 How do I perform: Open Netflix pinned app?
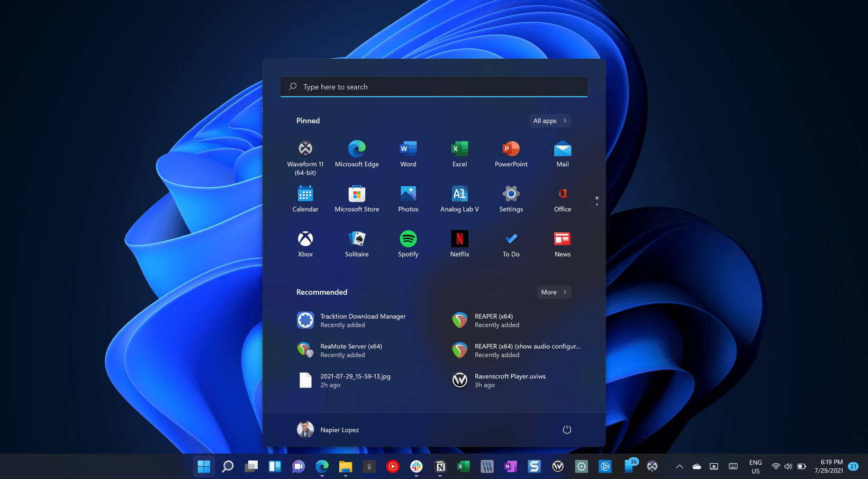[459, 244]
